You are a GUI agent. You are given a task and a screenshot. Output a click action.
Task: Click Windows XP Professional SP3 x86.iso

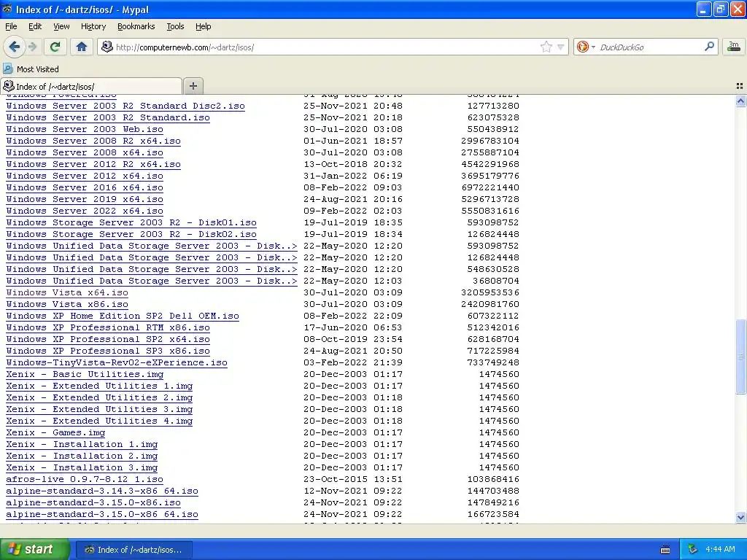pos(108,351)
